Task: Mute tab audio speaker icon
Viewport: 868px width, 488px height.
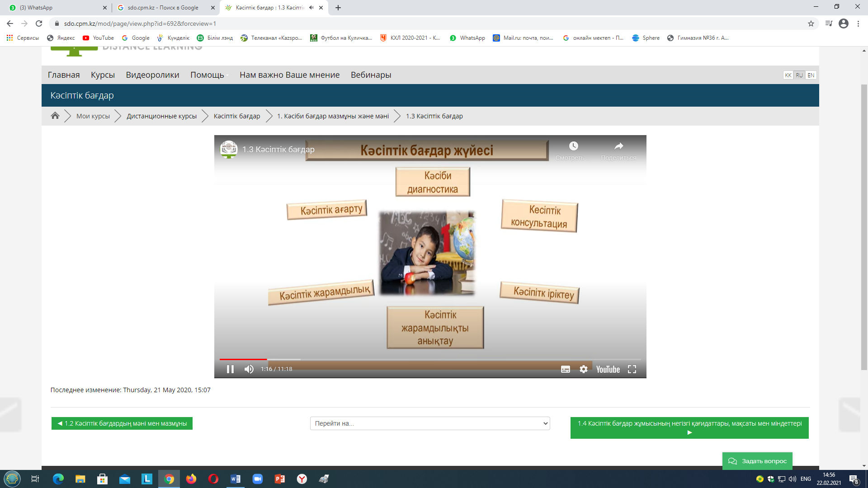Action: tap(311, 8)
